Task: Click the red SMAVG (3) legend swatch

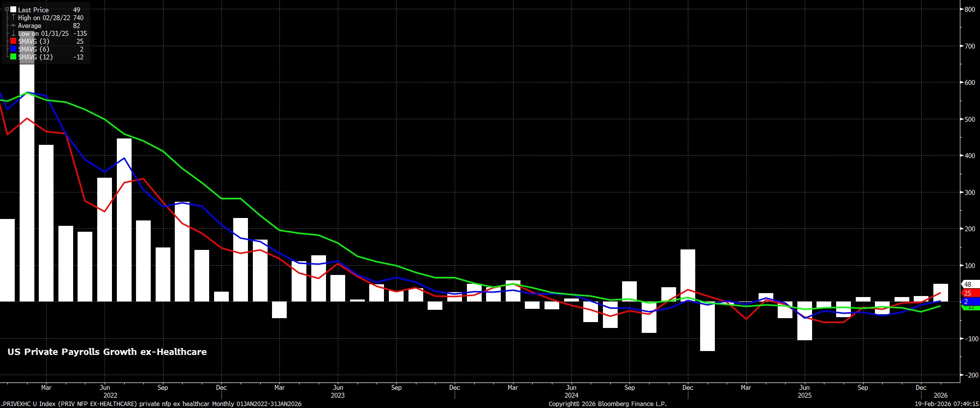Action: 13,41
